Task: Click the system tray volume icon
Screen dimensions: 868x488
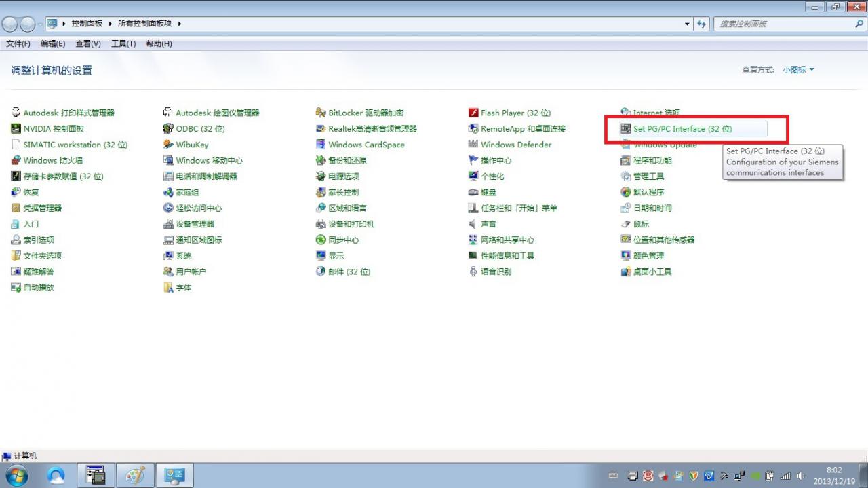Action: coord(800,476)
